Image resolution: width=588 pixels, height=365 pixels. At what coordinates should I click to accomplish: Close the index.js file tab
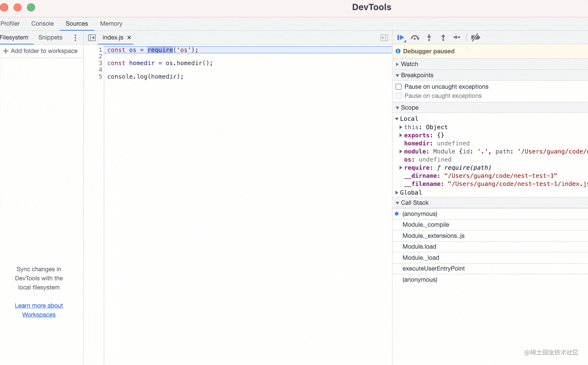click(129, 37)
